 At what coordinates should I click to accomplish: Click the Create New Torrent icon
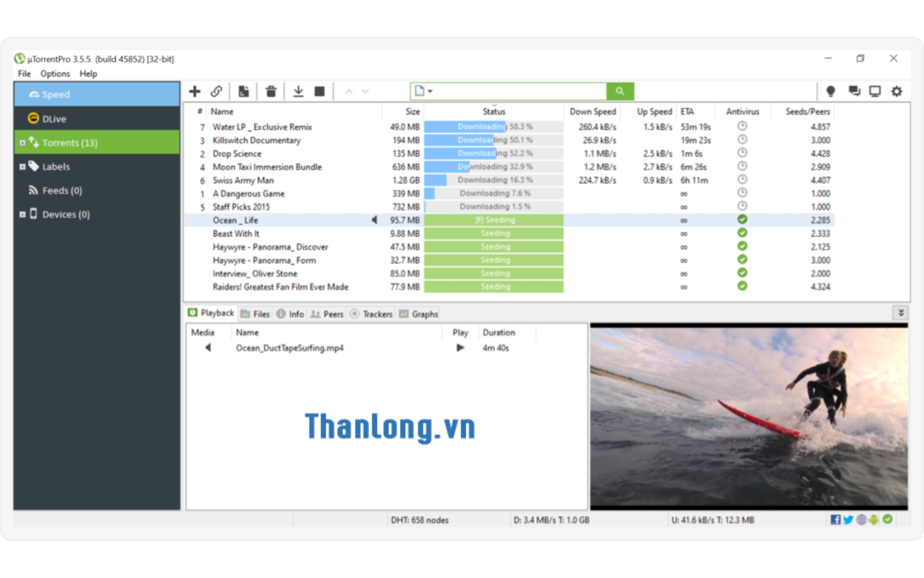[244, 91]
